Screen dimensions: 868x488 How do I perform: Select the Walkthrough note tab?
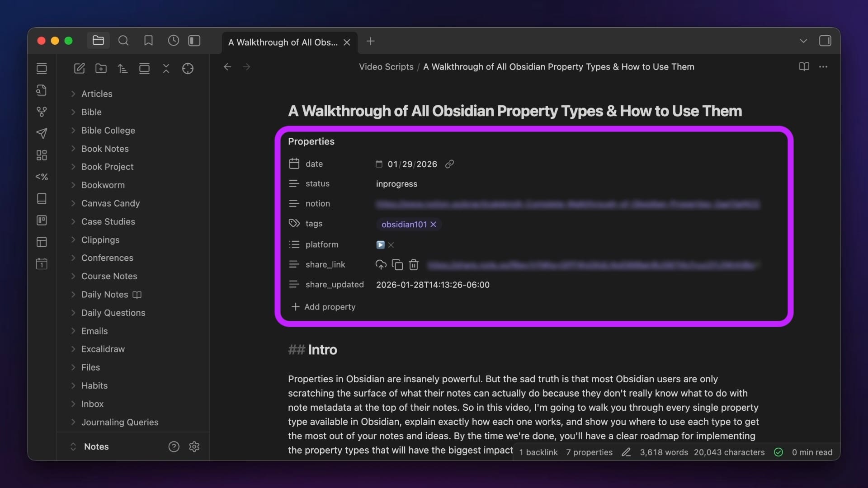283,42
